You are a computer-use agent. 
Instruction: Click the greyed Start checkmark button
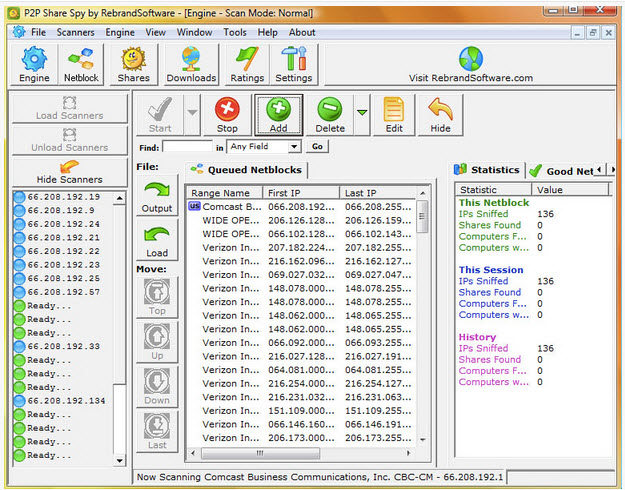tap(160, 115)
